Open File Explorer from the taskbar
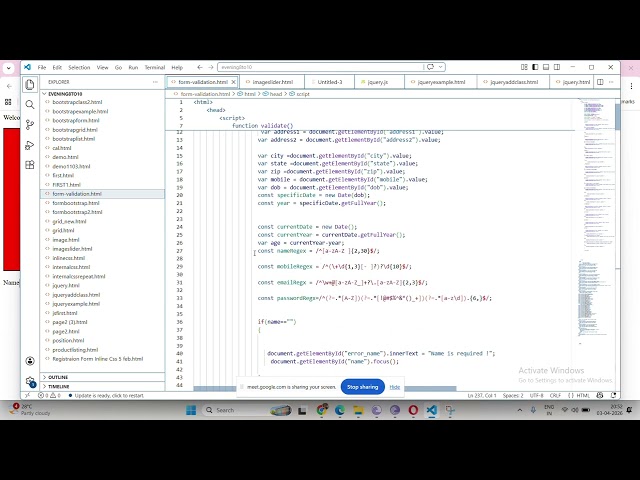The image size is (640, 480). click(x=358, y=410)
